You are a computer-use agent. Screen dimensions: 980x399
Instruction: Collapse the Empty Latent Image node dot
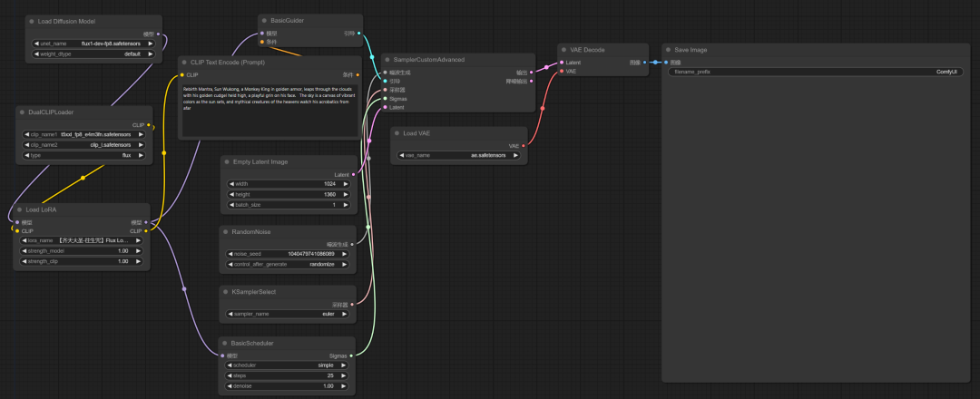[227, 161]
